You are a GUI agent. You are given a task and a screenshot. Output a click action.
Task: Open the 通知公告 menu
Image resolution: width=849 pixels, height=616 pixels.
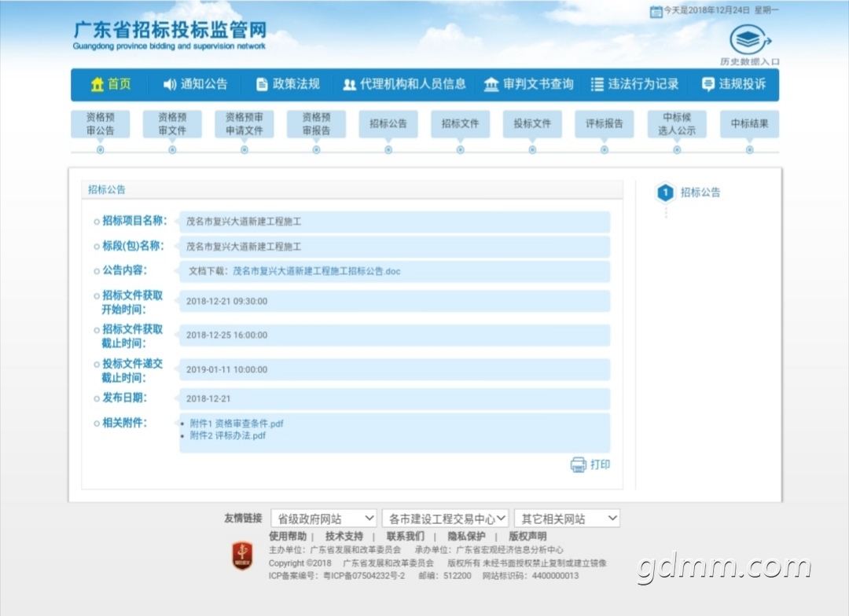click(x=196, y=84)
